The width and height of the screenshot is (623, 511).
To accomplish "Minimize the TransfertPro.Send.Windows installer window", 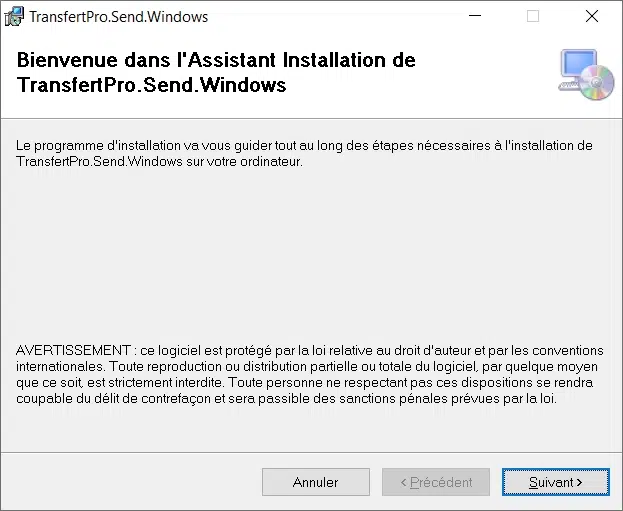I will click(x=475, y=16).
